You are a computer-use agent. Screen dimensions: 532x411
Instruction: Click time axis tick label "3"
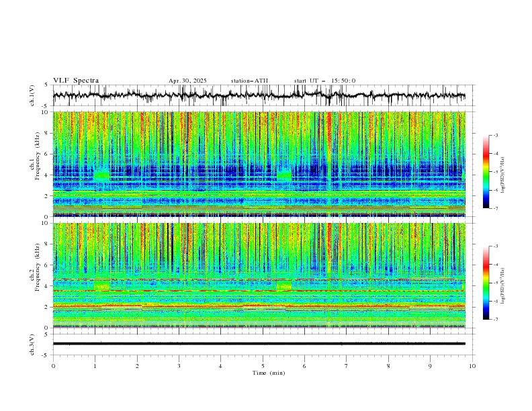tap(179, 366)
